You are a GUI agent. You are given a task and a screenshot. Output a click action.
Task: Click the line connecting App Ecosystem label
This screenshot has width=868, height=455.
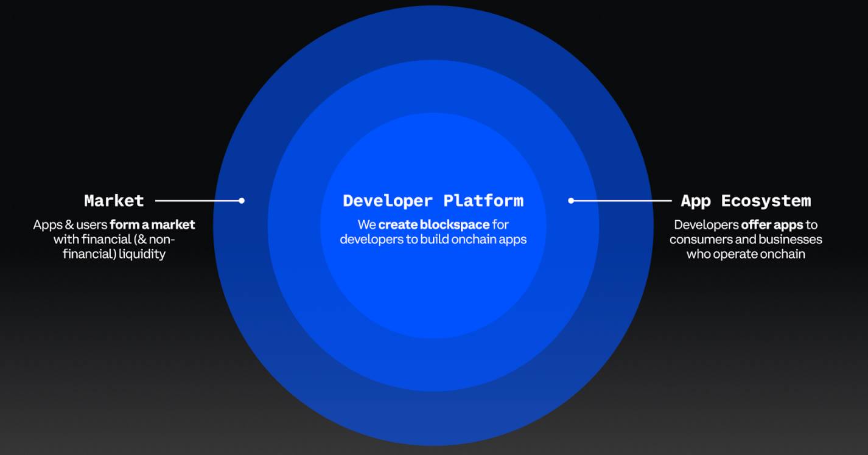[x=621, y=201]
